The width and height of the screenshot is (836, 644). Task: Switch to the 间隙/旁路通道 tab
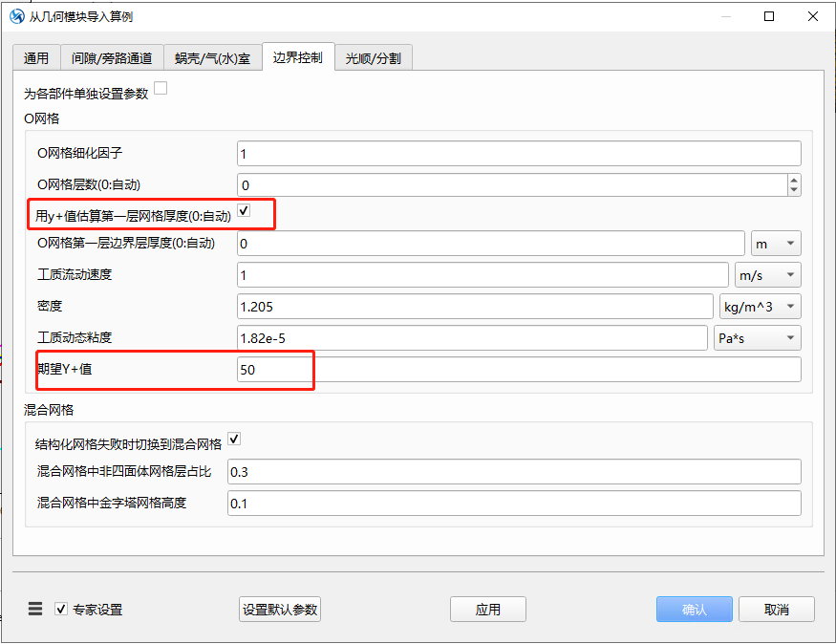(114, 57)
